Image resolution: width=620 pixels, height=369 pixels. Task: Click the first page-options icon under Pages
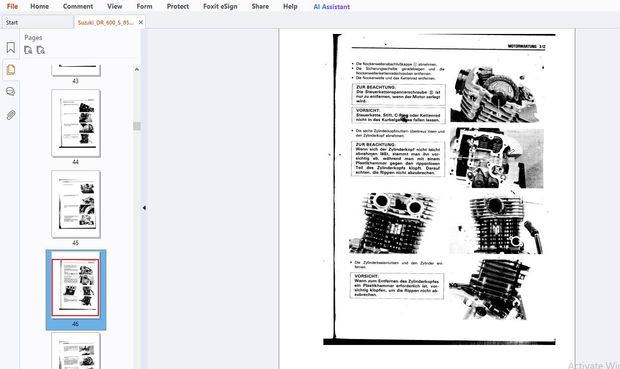[x=28, y=50]
